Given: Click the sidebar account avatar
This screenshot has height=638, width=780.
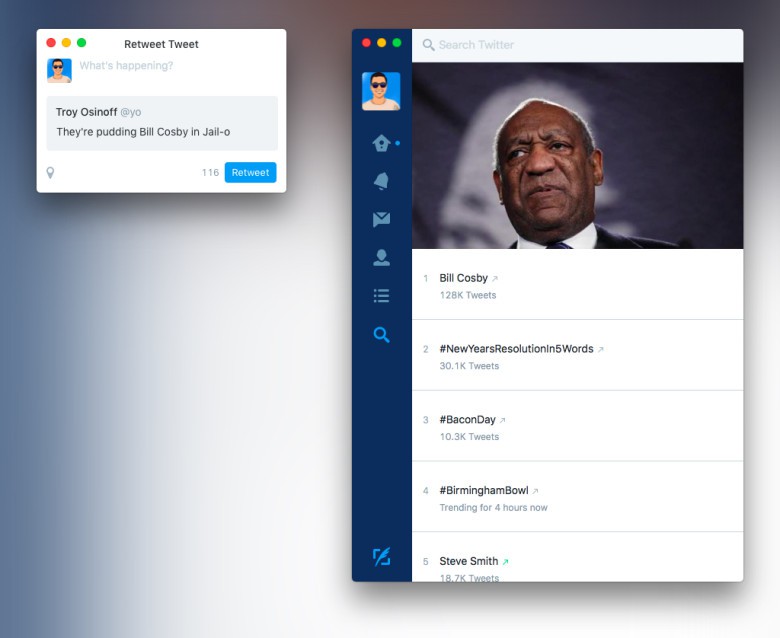Looking at the screenshot, I should 381,91.
